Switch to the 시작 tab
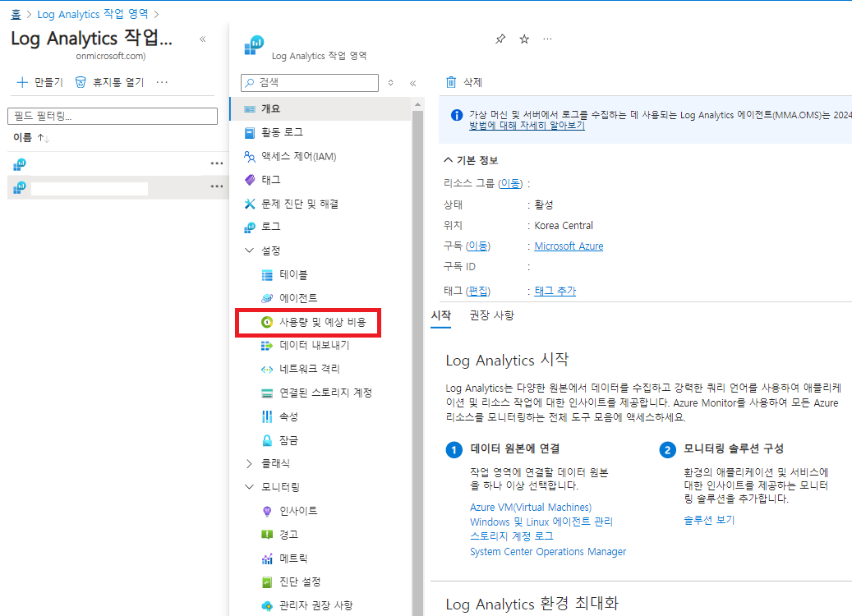The height and width of the screenshot is (616, 852). 440,315
